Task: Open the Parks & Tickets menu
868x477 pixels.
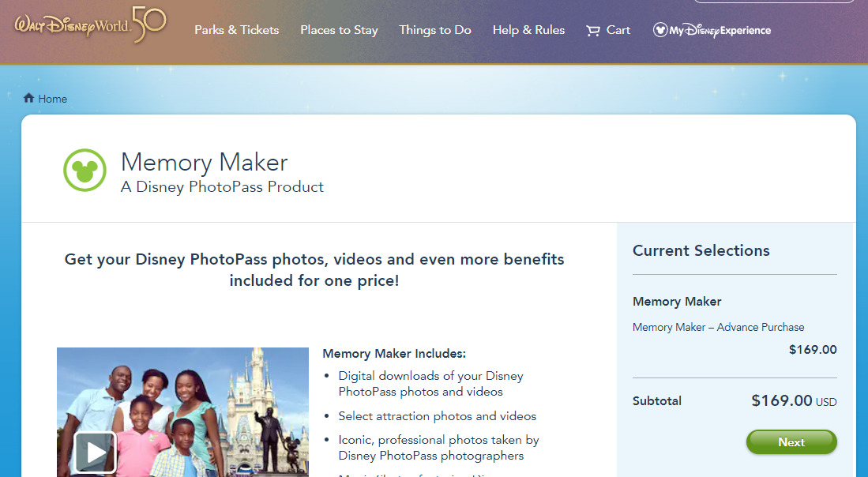Action: [236, 30]
